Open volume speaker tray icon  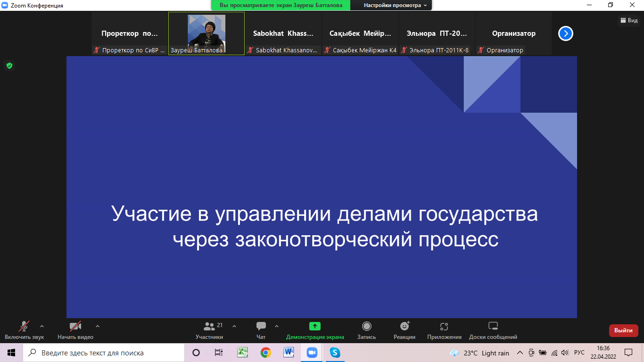tap(565, 353)
